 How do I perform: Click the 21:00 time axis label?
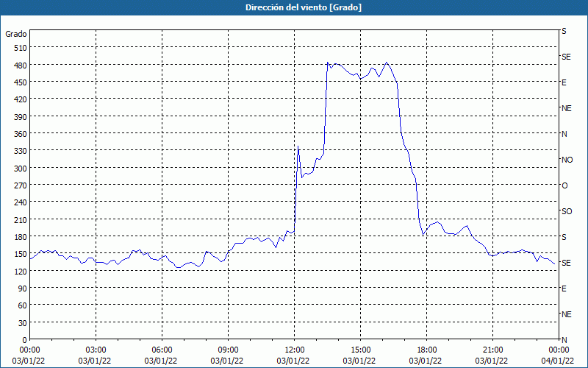[x=492, y=350]
